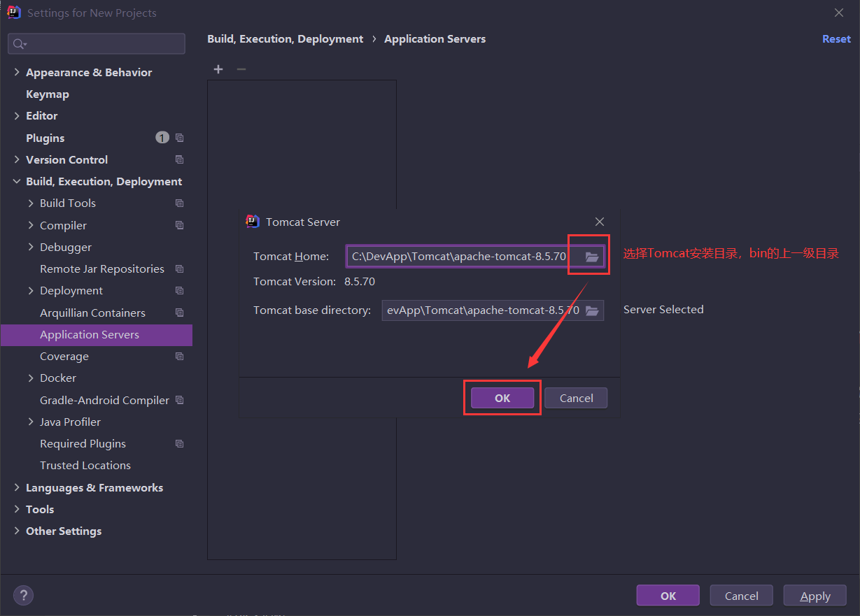Click the plus icon to add server
860x616 pixels.
coord(218,69)
